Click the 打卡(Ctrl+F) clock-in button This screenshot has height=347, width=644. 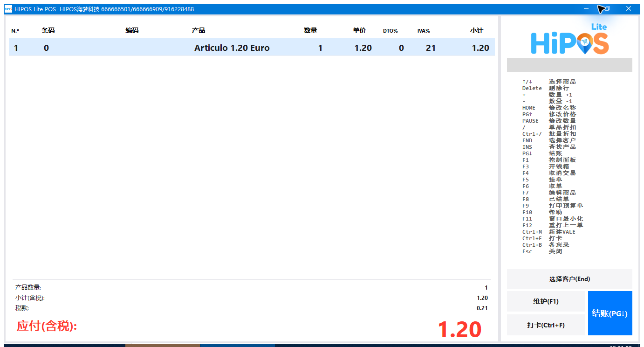(x=546, y=325)
